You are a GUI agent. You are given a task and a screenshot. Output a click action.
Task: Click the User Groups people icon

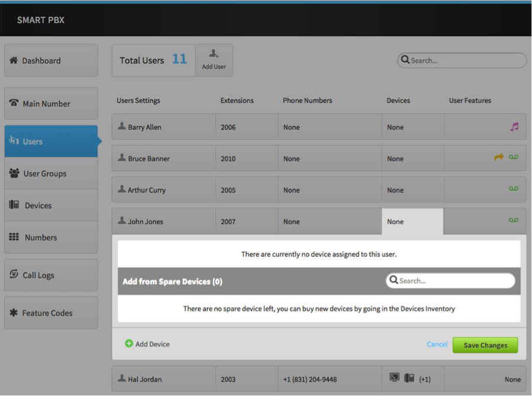pyautogui.click(x=14, y=173)
